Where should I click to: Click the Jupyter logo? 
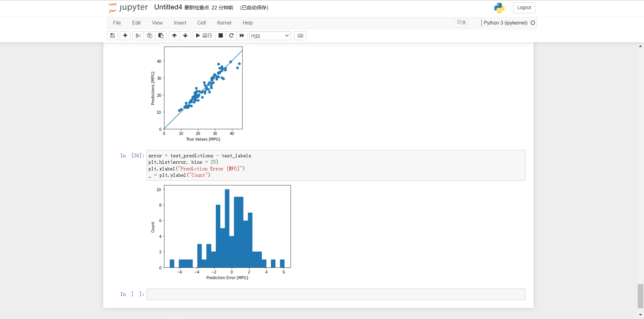128,7
